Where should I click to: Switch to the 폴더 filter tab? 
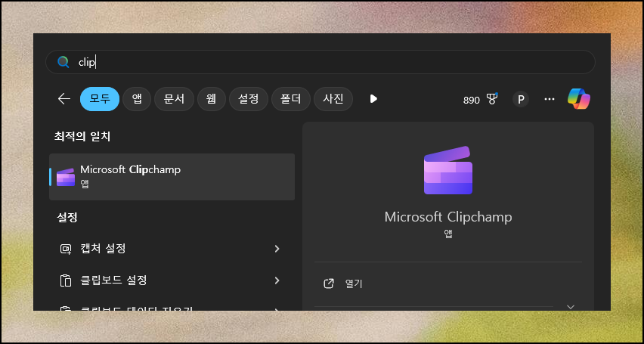point(291,99)
